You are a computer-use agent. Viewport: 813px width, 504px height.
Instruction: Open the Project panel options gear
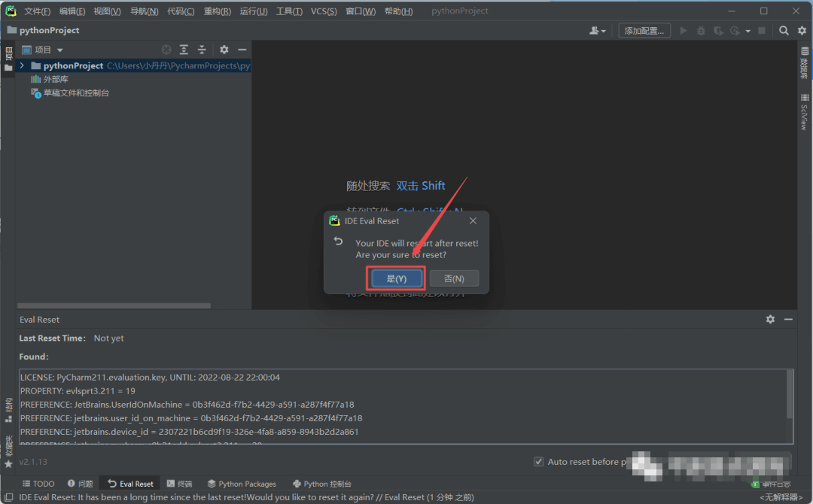coord(224,50)
